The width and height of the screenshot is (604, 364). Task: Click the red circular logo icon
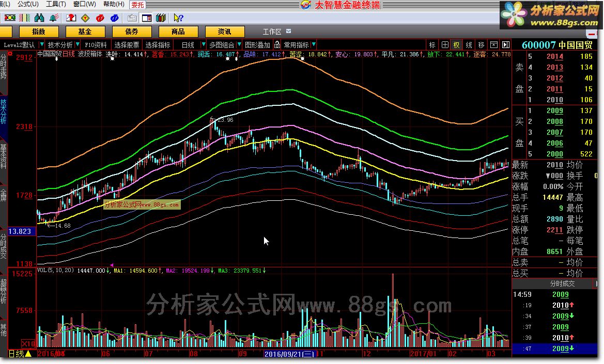click(x=100, y=18)
